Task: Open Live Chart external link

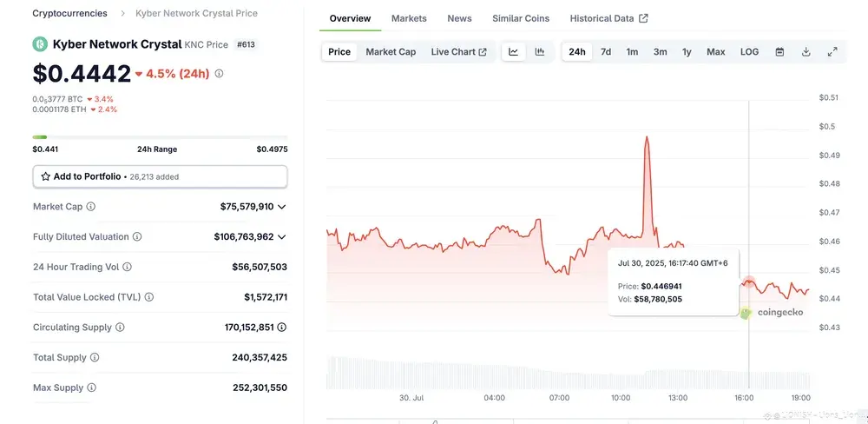Action: point(459,51)
